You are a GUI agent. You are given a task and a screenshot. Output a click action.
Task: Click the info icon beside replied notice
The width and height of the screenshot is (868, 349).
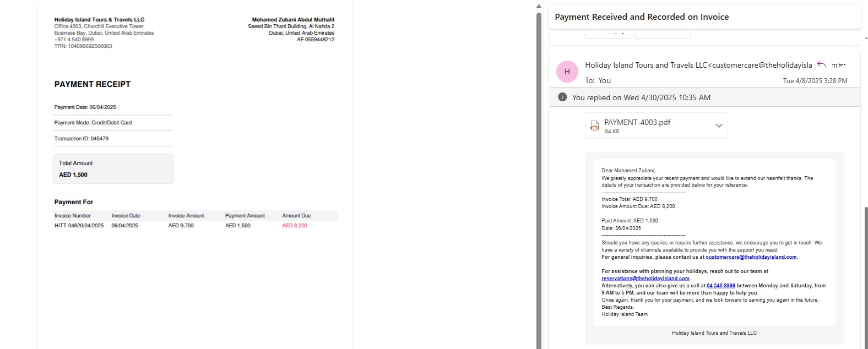[562, 97]
